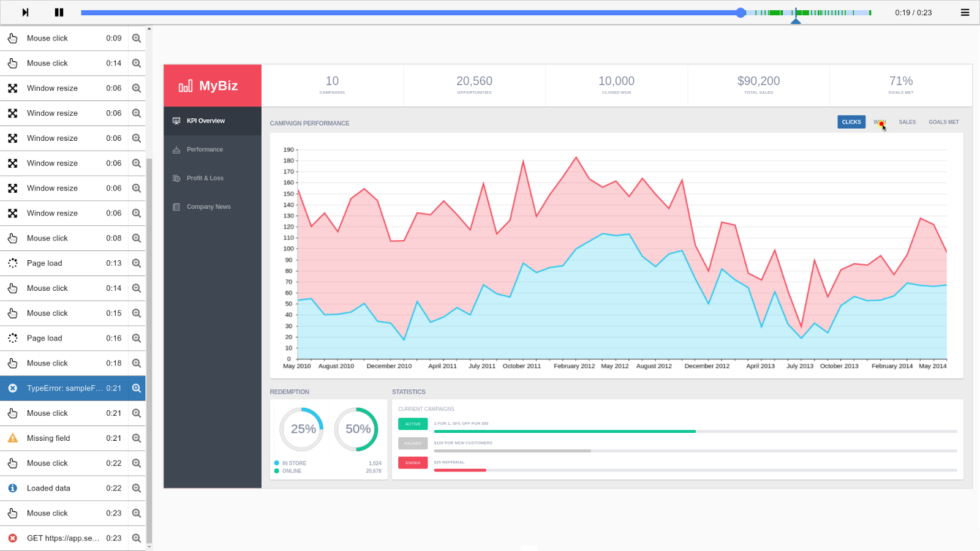Open the Performance sidebar item
Image resolution: width=980 pixels, height=551 pixels.
click(x=205, y=149)
